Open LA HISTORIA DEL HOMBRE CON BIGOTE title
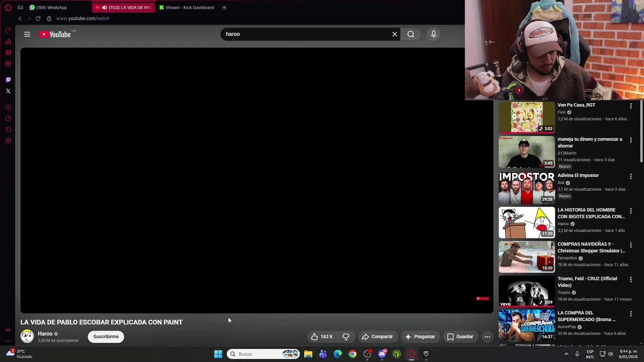The height and width of the screenshot is (362, 644). [591, 213]
